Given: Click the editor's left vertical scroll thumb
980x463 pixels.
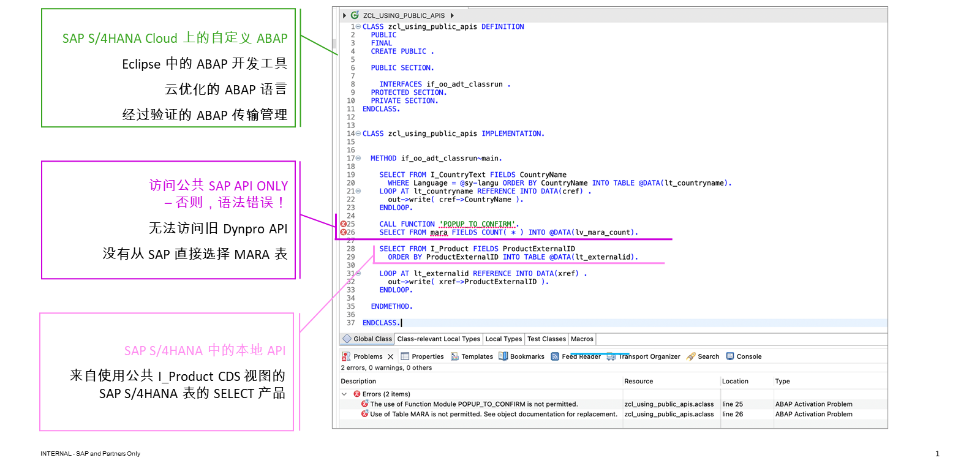Looking at the screenshot, I should [x=334, y=43].
